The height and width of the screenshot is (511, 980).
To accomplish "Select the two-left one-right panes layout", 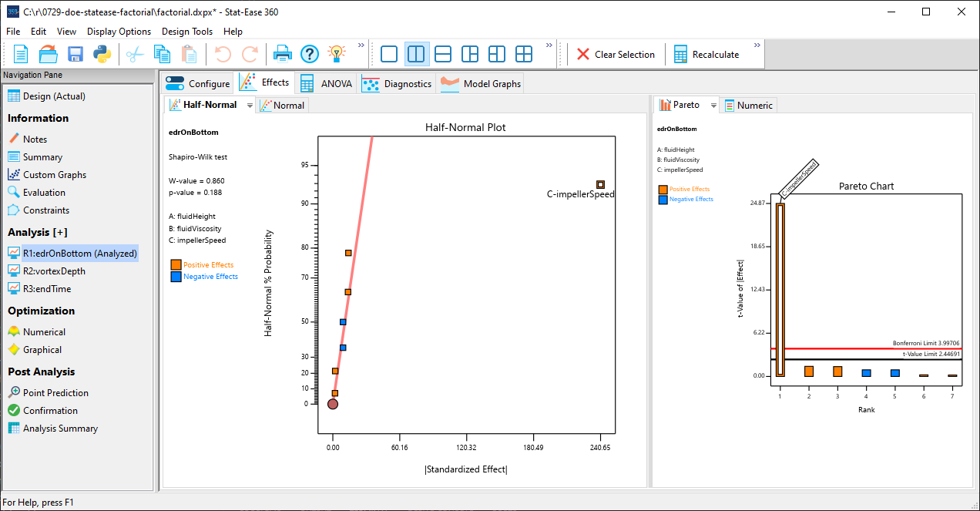I will pos(497,54).
